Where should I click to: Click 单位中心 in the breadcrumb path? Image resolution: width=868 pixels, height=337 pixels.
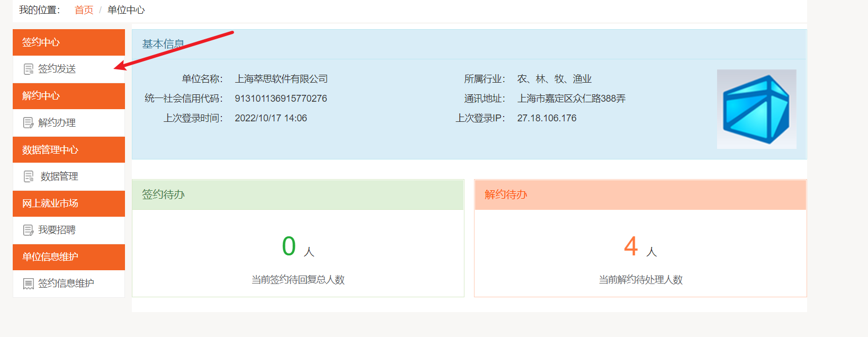click(126, 10)
